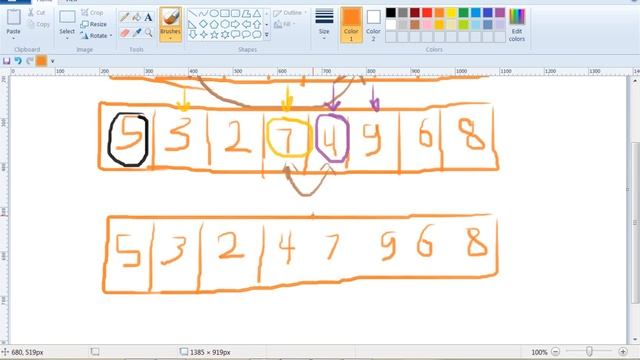
Task: Select the Magnifier tool
Action: point(148,33)
